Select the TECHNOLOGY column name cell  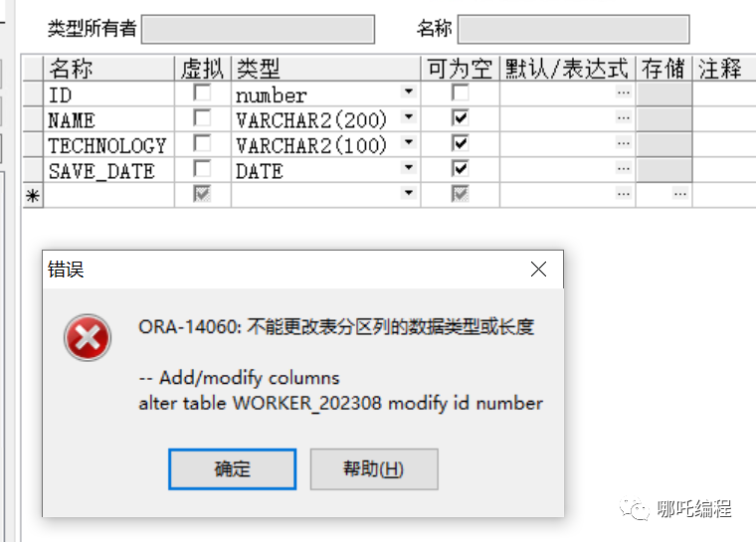click(109, 144)
